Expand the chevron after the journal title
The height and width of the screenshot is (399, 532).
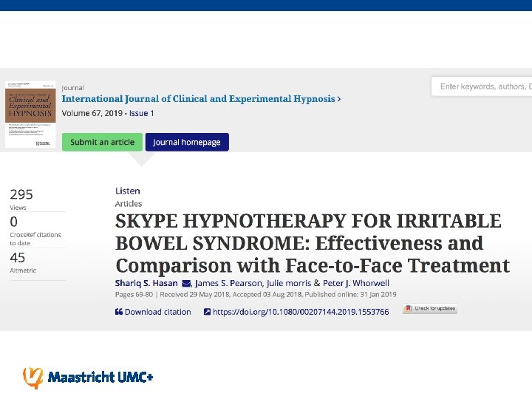(339, 99)
